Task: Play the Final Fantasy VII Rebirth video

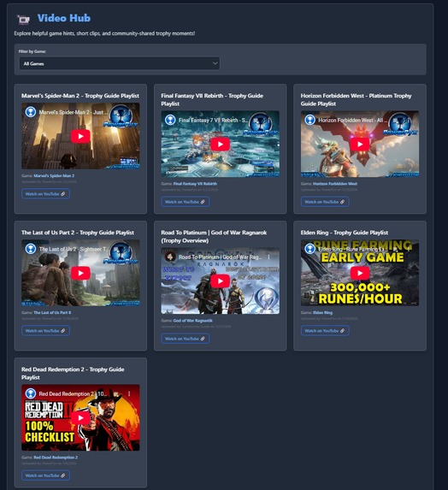Action: (x=221, y=144)
